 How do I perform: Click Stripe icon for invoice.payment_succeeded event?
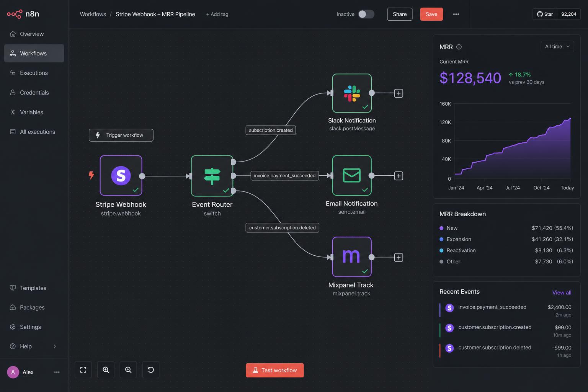pos(449,308)
